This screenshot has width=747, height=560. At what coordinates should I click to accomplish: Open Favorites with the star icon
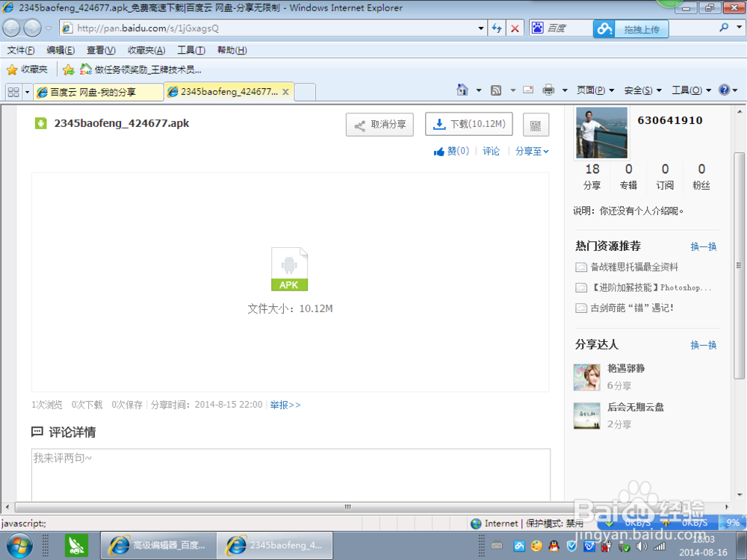(x=12, y=70)
